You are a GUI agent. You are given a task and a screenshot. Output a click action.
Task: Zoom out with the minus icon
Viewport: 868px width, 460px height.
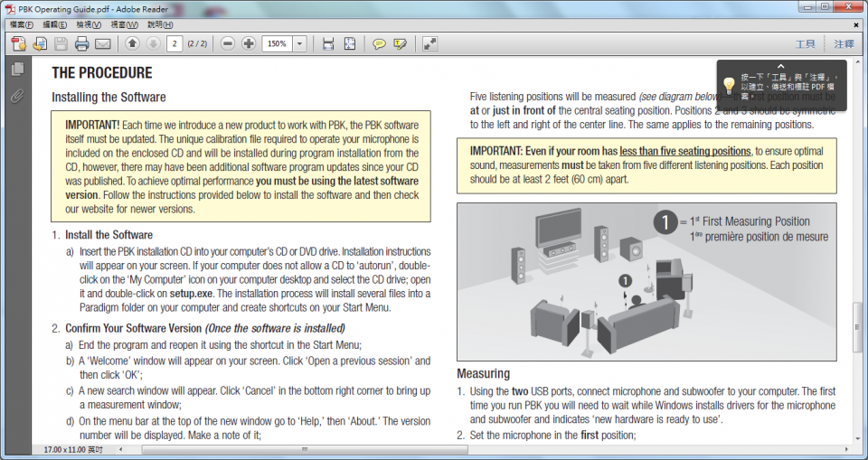click(228, 43)
